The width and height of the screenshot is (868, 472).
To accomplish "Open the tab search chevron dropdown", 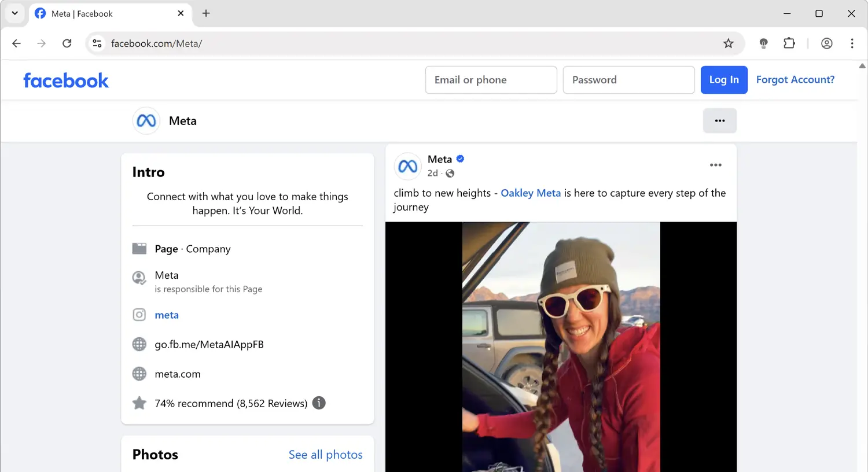I will [x=14, y=13].
